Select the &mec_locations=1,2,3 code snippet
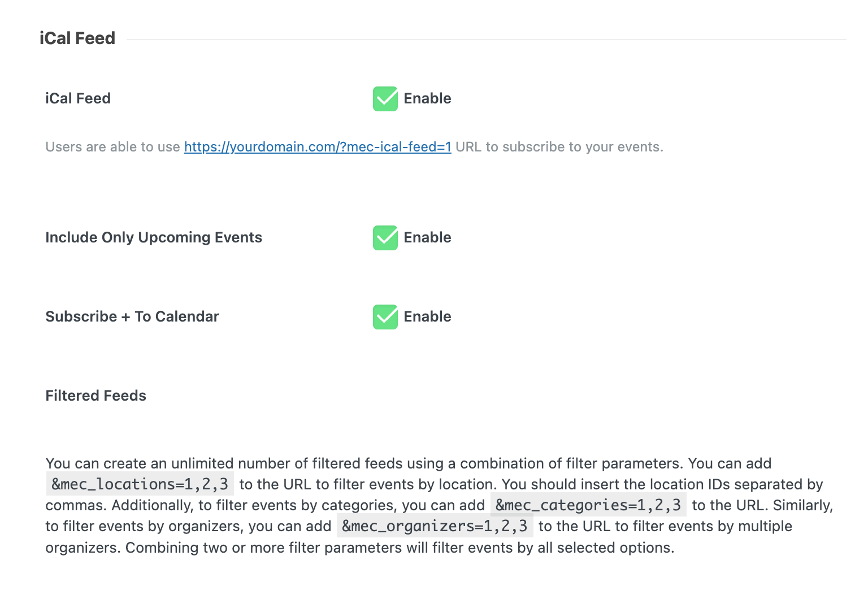 pyautogui.click(x=140, y=484)
